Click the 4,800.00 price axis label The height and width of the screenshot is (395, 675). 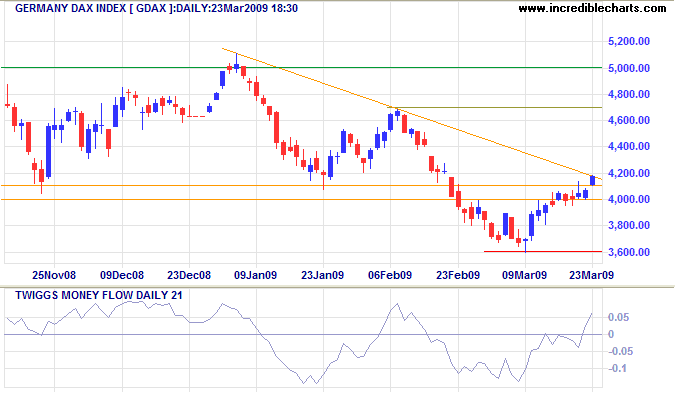pyautogui.click(x=629, y=94)
